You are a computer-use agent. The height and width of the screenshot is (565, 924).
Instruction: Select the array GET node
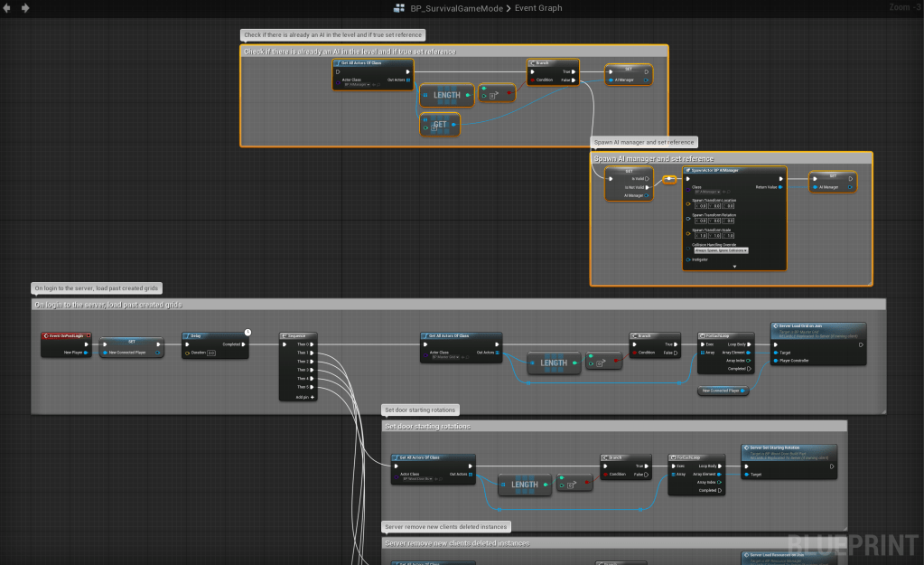(440, 125)
